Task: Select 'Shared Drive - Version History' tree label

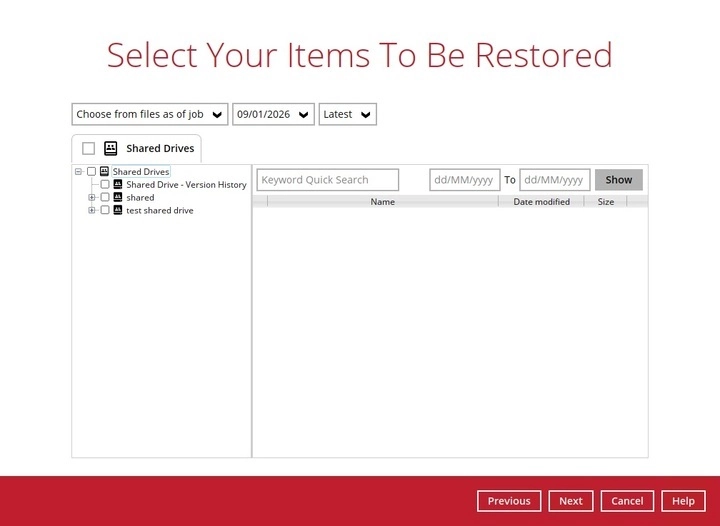Action: point(186,185)
